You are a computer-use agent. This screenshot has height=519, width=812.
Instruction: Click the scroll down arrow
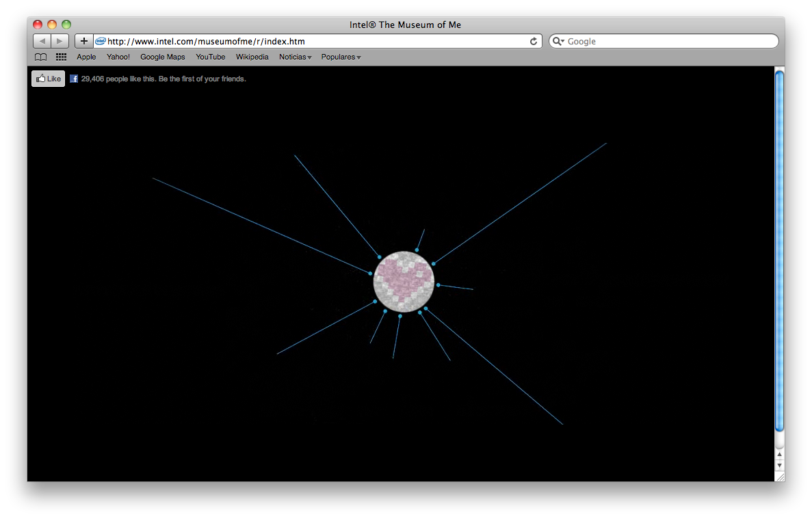[x=779, y=466]
